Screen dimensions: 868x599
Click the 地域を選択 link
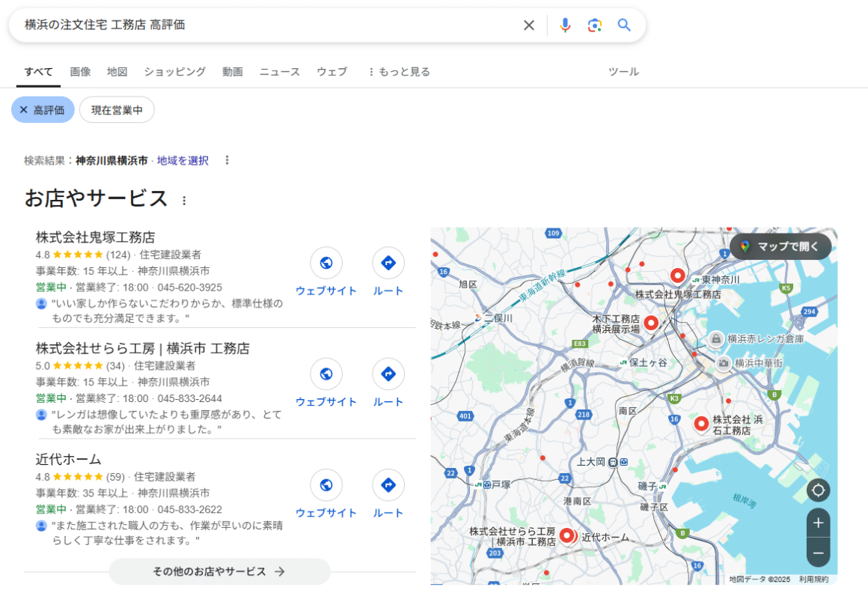pos(183,160)
